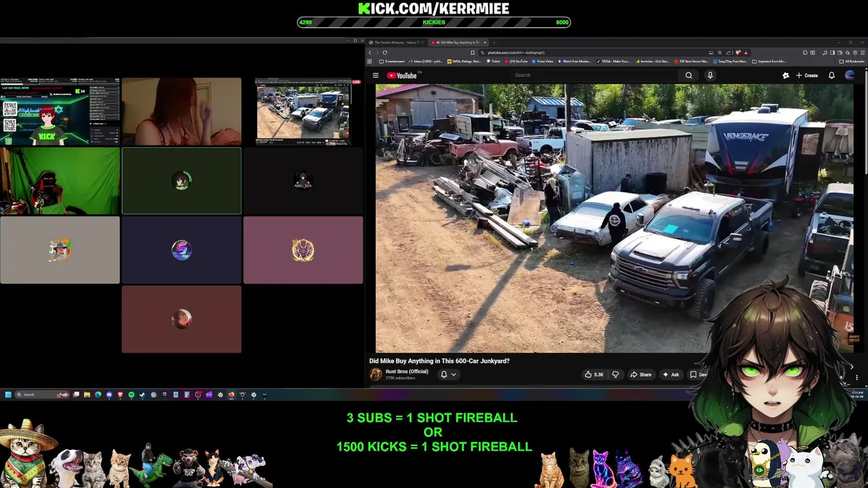Open a new browser tab
Screen dimensions: 868x488
pyautogui.click(x=494, y=42)
